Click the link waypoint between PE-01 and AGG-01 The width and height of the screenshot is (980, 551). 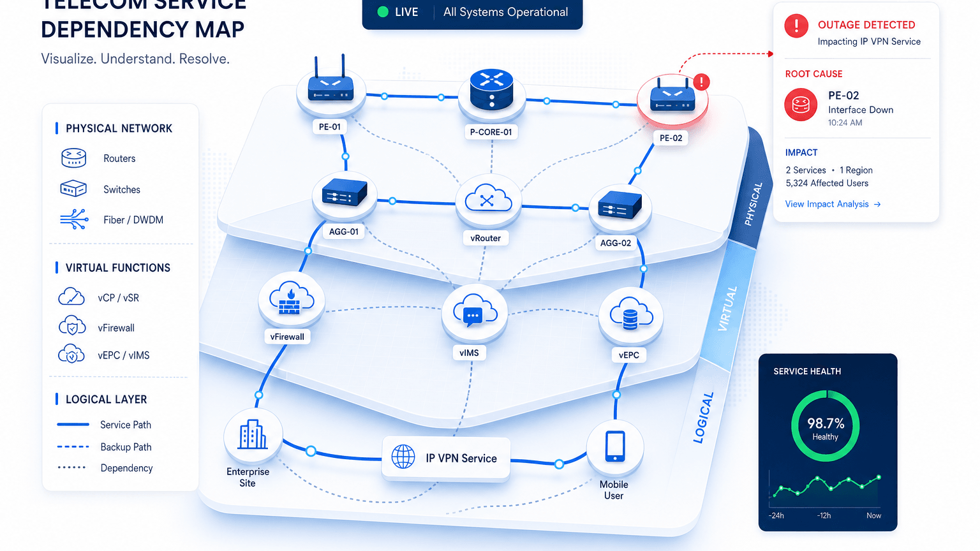click(x=345, y=156)
